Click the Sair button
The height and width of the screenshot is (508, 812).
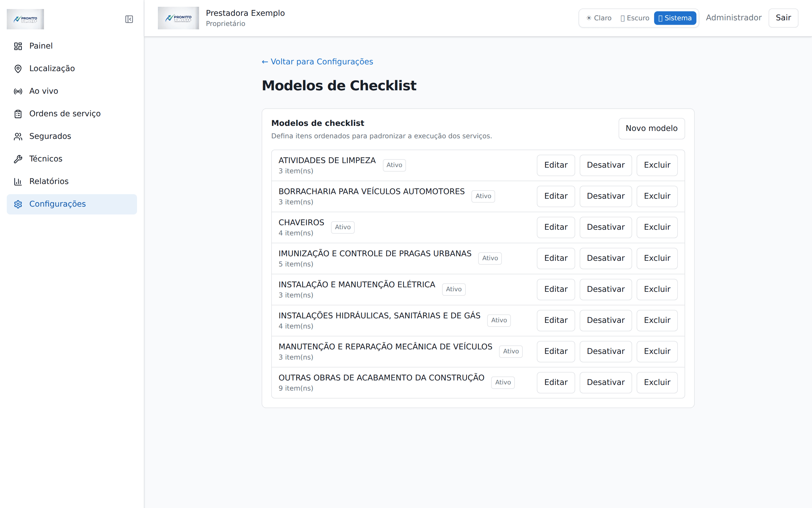(x=783, y=18)
